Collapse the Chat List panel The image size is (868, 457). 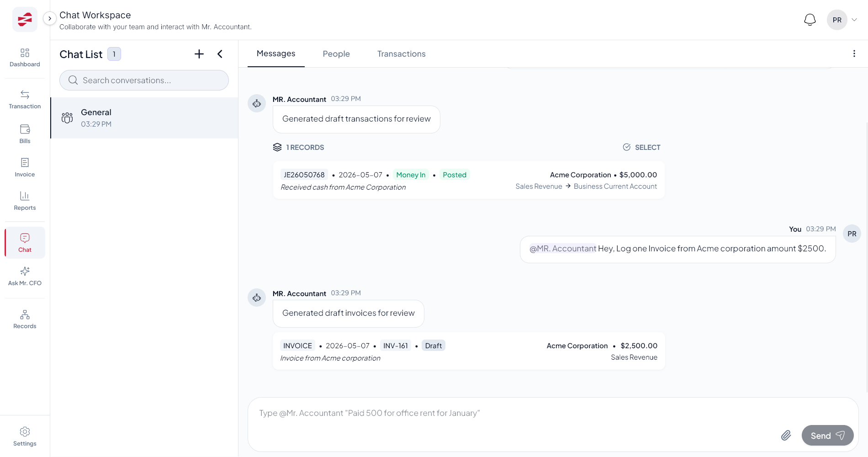(x=220, y=54)
